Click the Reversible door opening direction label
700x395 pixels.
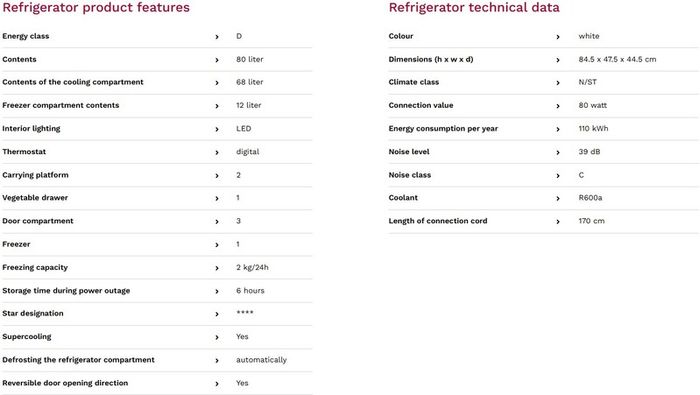(x=65, y=383)
